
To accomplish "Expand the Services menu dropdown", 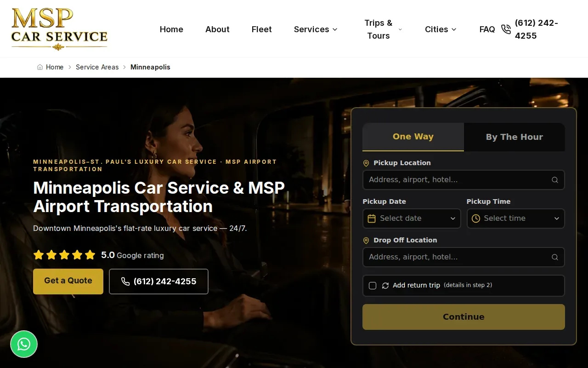I will pyautogui.click(x=316, y=29).
